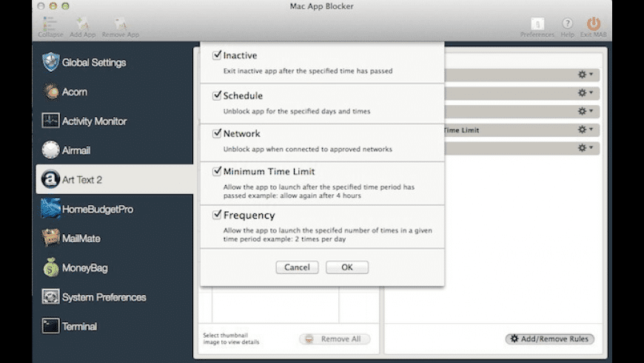Screen dimensions: 644x363
Task: Click 'Exit inactive app after the specified time' description
Action: 308,70
